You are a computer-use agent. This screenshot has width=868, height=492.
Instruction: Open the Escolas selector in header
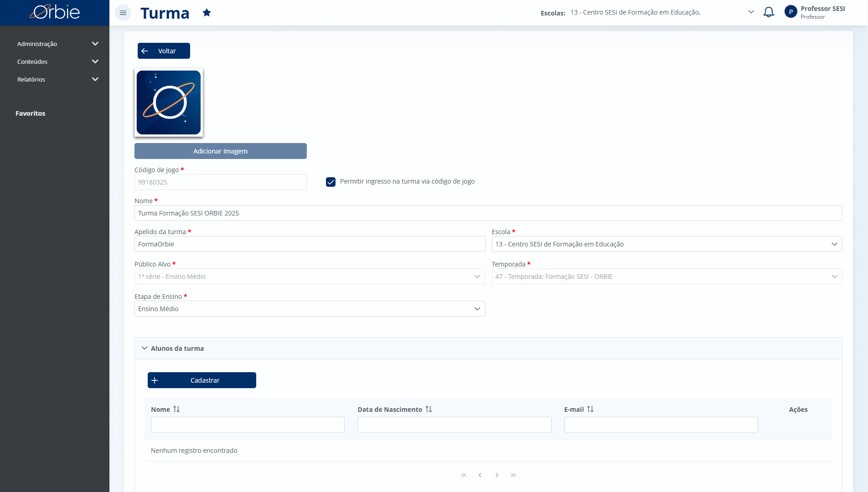tap(662, 12)
